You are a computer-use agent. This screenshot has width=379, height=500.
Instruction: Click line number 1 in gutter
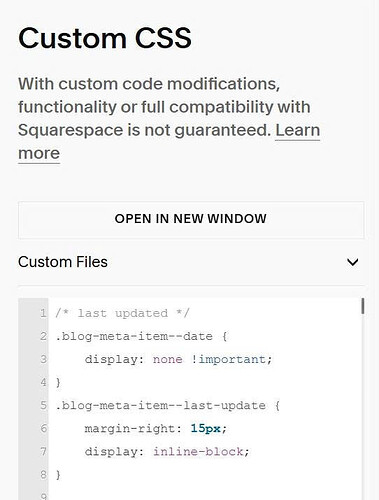pos(43,313)
